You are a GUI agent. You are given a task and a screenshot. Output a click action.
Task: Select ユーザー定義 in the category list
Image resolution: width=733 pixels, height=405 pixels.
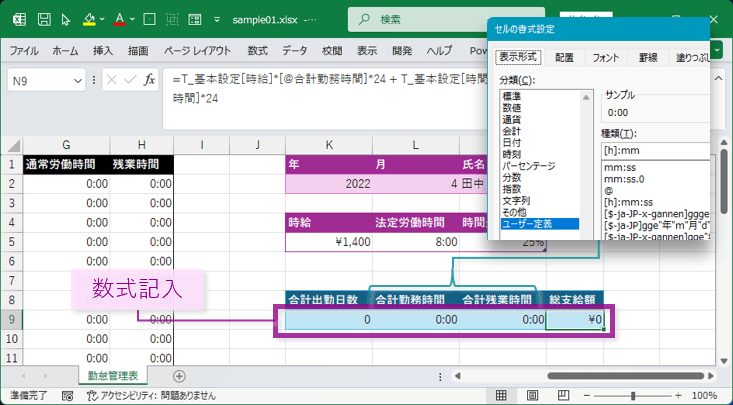pyautogui.click(x=540, y=224)
